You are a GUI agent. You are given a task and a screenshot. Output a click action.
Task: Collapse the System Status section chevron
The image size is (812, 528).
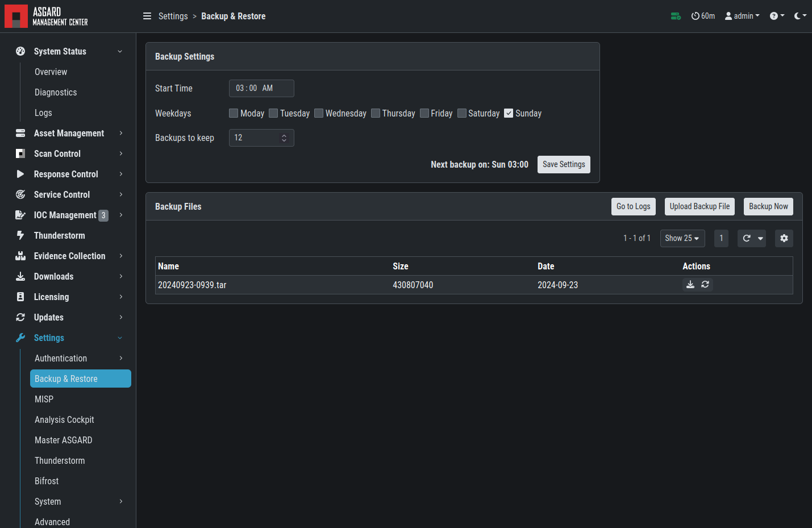pyautogui.click(x=120, y=51)
